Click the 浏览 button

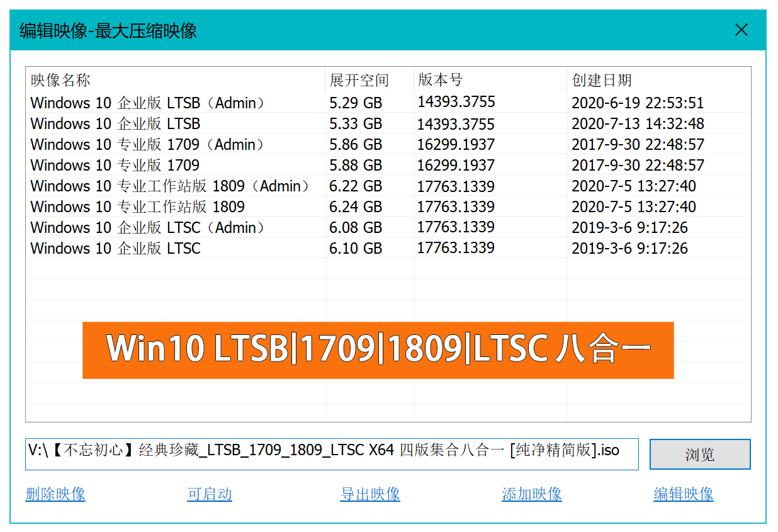pyautogui.click(x=700, y=454)
